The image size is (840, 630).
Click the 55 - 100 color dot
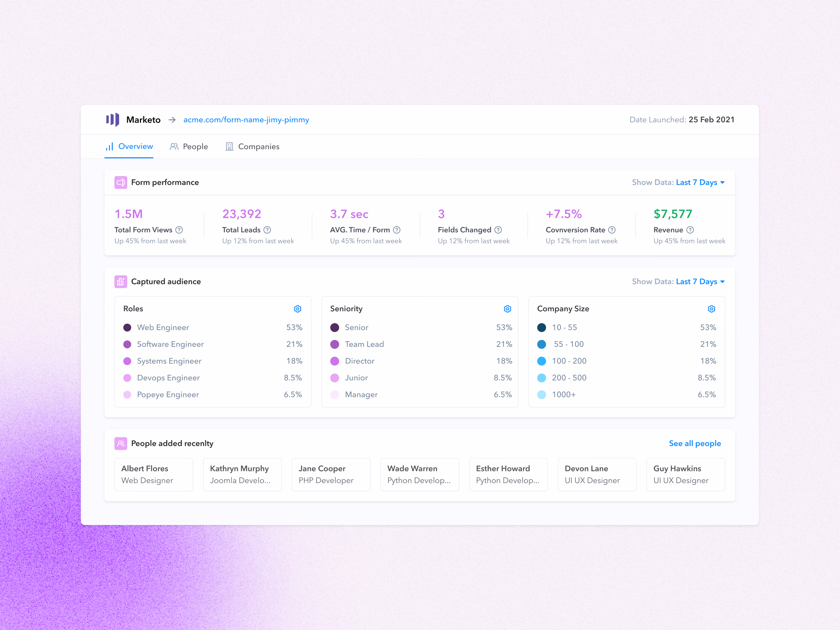click(x=542, y=344)
